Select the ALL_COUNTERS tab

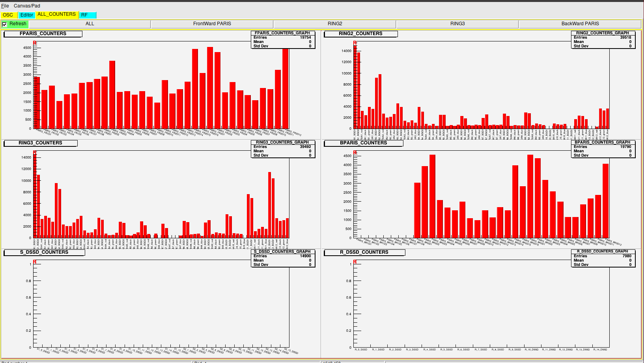point(57,14)
